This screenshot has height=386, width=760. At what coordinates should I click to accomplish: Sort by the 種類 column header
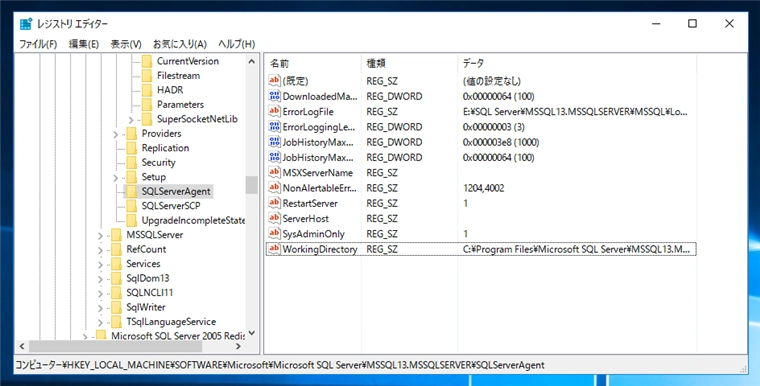point(410,63)
